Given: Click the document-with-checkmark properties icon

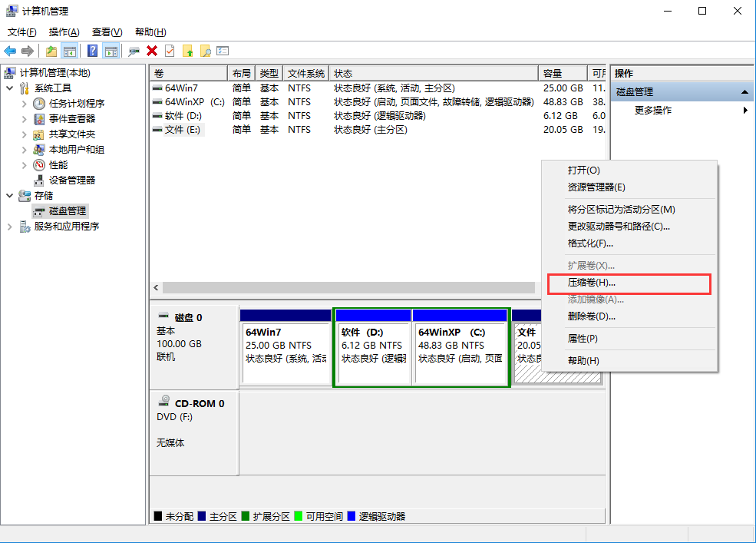Looking at the screenshot, I should coord(168,51).
